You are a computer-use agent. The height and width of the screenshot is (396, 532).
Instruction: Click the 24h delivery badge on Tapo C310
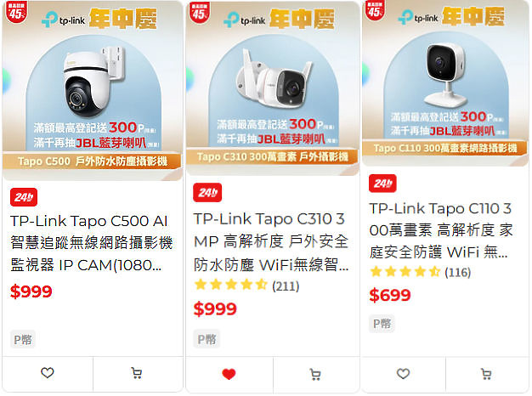pos(207,192)
